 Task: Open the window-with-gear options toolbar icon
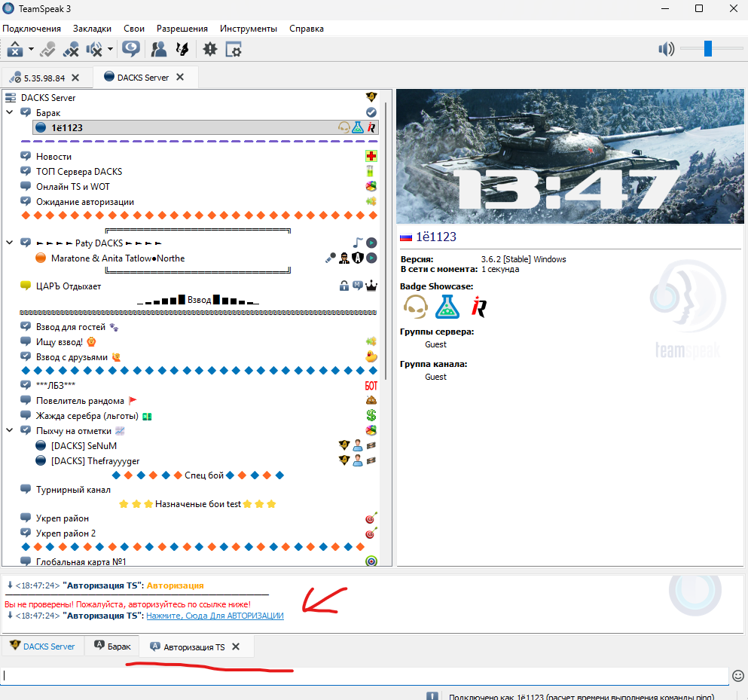234,50
